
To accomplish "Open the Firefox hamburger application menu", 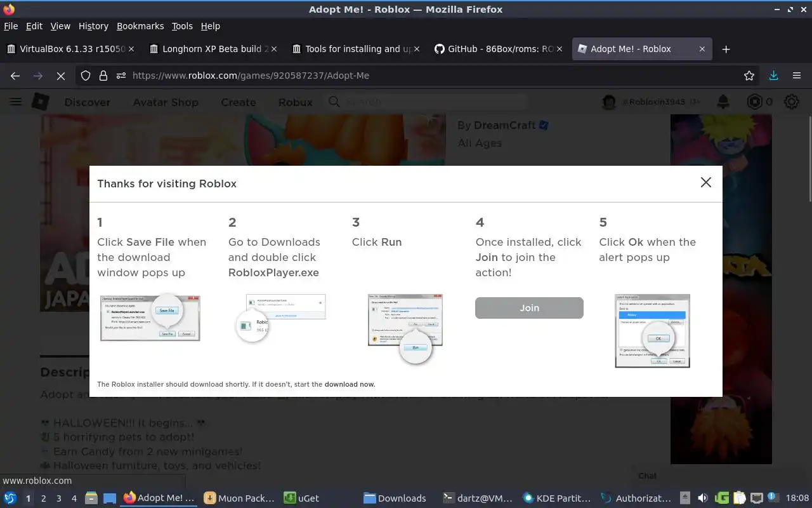I will pyautogui.click(x=797, y=76).
